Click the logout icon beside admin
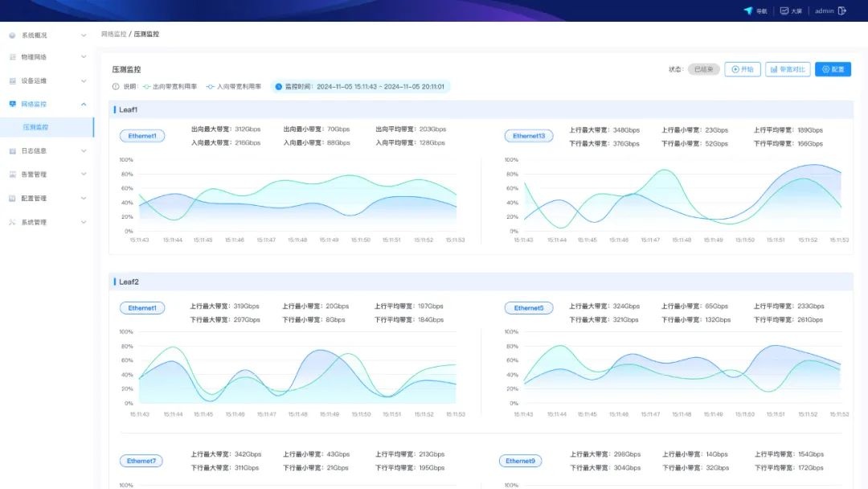The image size is (868, 489). click(842, 11)
